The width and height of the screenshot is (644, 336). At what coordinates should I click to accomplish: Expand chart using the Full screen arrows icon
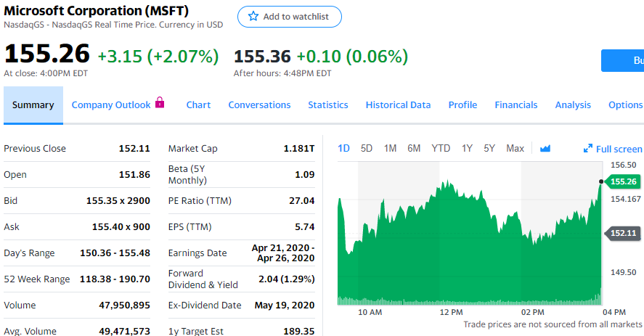point(588,149)
